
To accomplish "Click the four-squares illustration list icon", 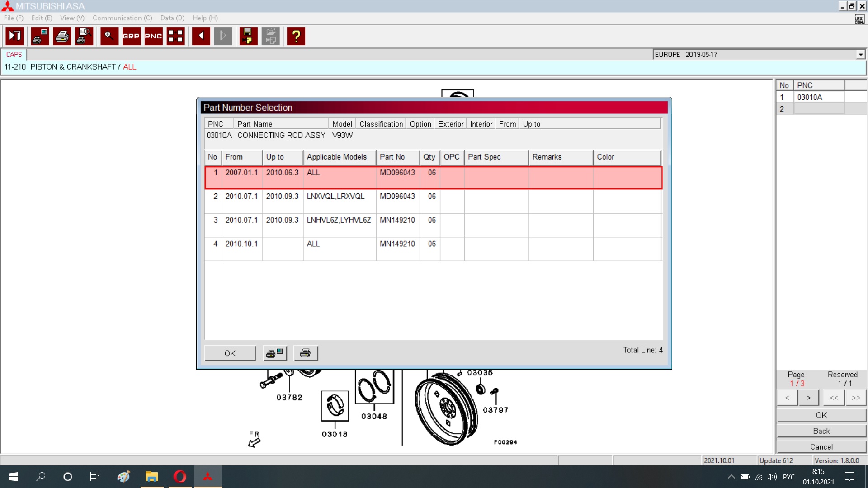I will [x=175, y=36].
